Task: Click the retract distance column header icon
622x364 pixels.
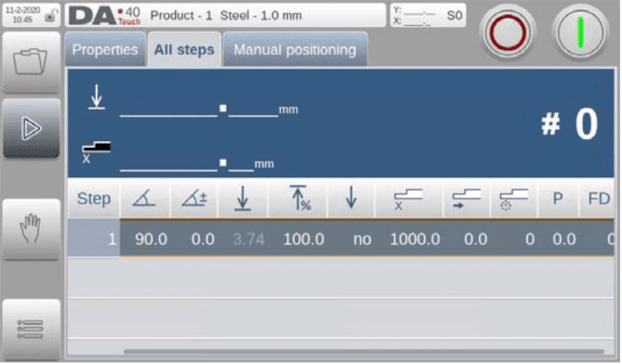Action: [x=467, y=198]
